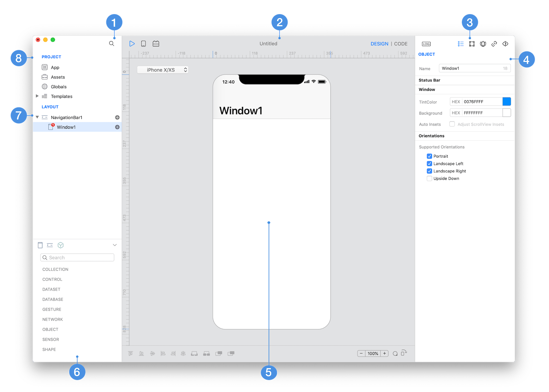
Task: Click the plus icon on the Window1 row
Action: tap(117, 127)
